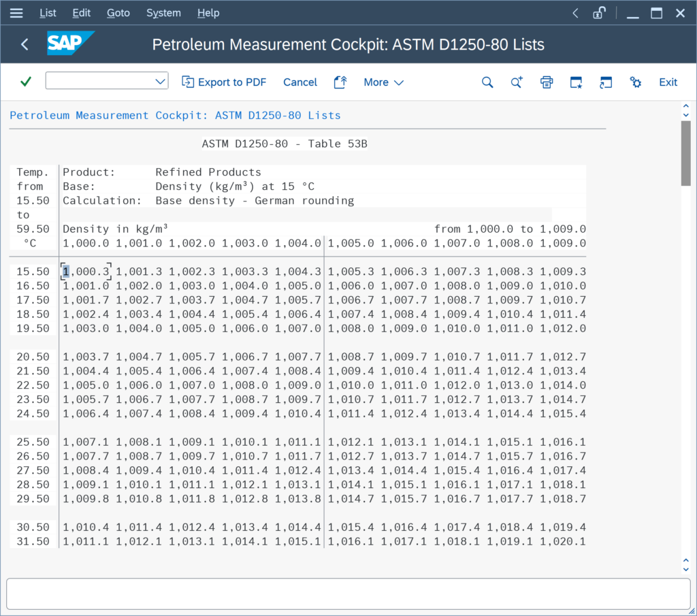Open the Goto menu
The image size is (697, 616).
(x=118, y=13)
